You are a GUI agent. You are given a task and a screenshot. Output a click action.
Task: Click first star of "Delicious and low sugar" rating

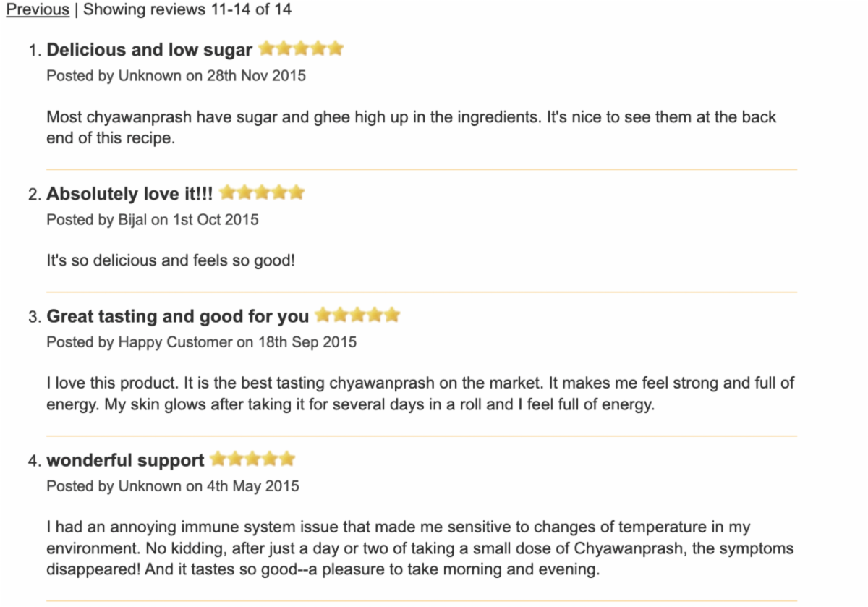[x=266, y=49]
